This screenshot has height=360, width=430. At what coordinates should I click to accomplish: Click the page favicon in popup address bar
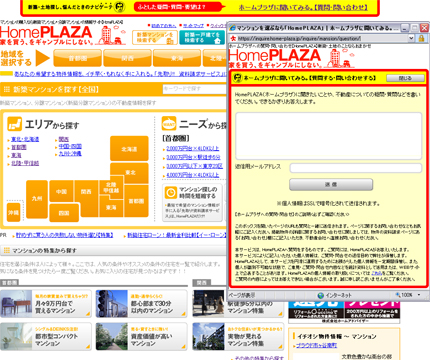[x=233, y=38]
